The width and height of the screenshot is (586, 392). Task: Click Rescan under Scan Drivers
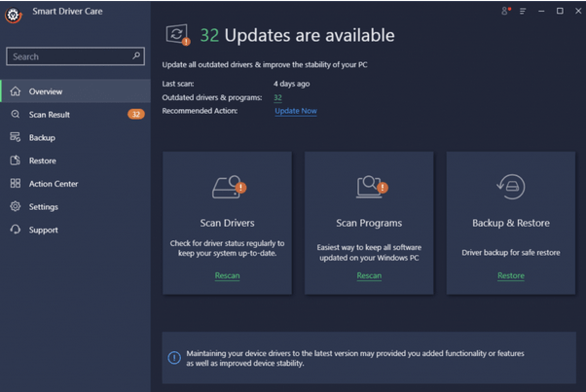[227, 275]
